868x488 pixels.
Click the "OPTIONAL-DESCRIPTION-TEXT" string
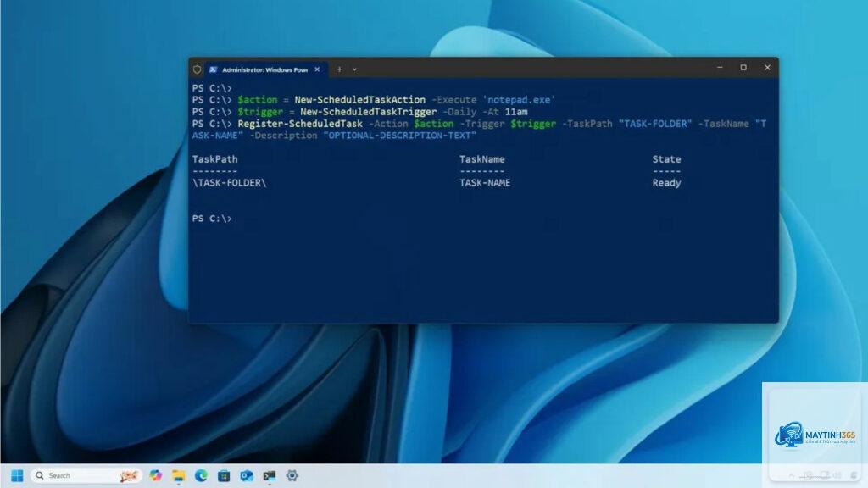pos(400,136)
